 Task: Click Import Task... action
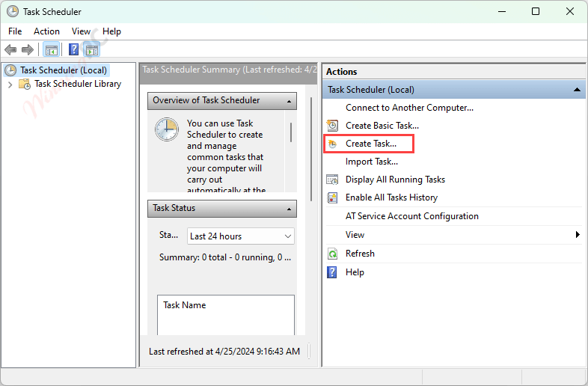[x=372, y=162]
